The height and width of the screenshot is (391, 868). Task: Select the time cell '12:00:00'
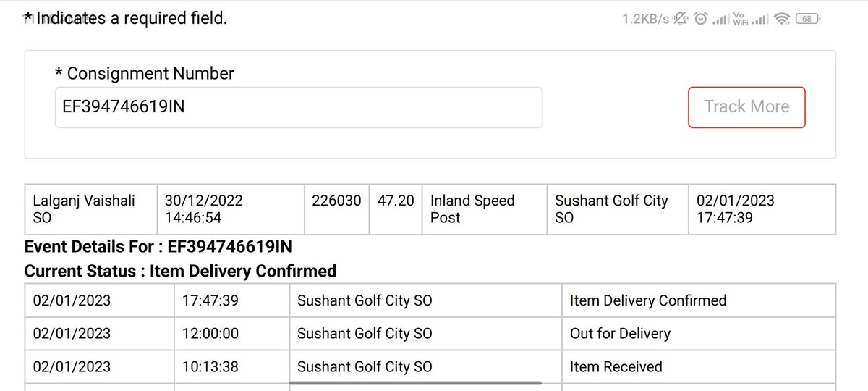[231, 334]
